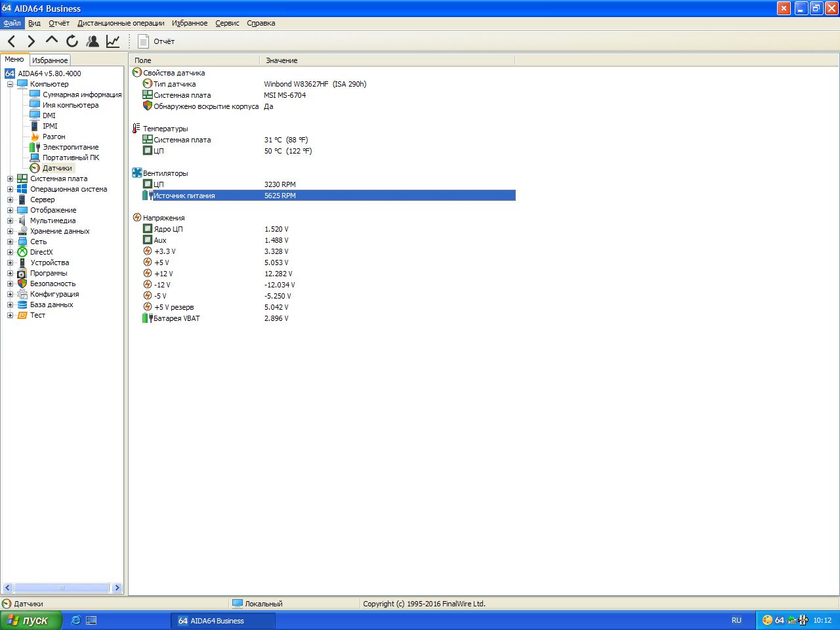Click the Безопасность shield icon

pos(22,283)
